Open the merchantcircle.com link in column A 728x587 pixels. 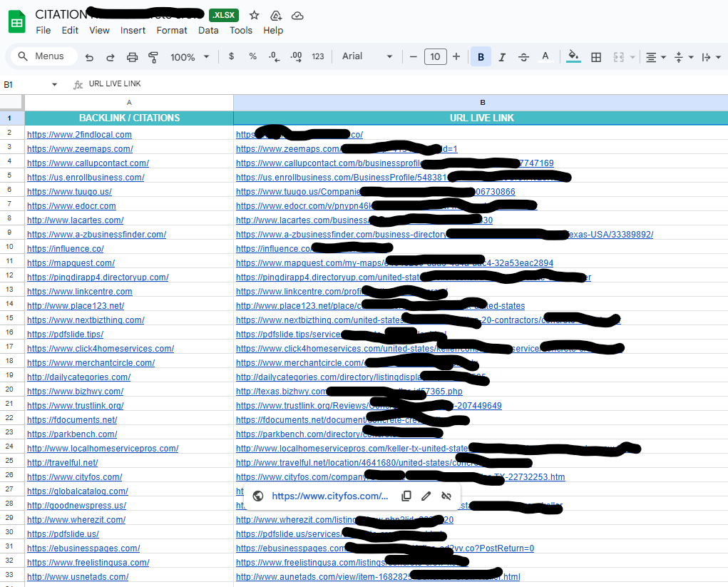click(91, 363)
